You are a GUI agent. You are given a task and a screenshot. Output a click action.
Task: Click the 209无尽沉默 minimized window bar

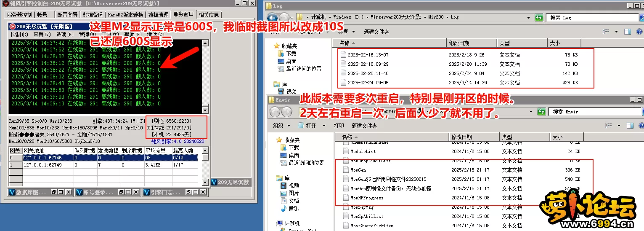point(231,182)
